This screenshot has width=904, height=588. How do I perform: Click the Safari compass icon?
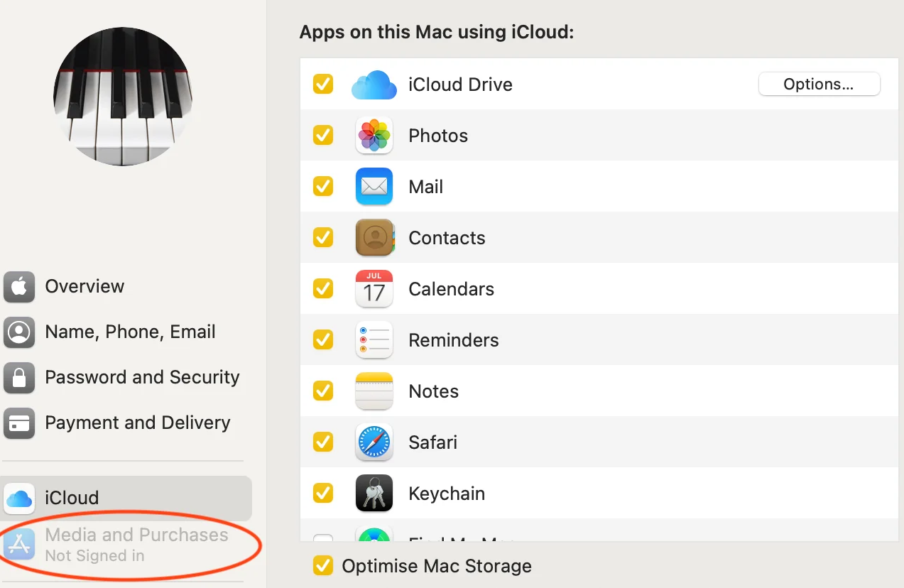click(x=374, y=442)
